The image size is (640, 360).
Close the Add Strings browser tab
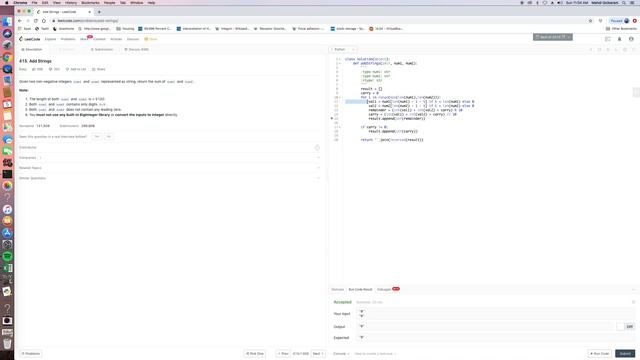pyautogui.click(x=90, y=12)
